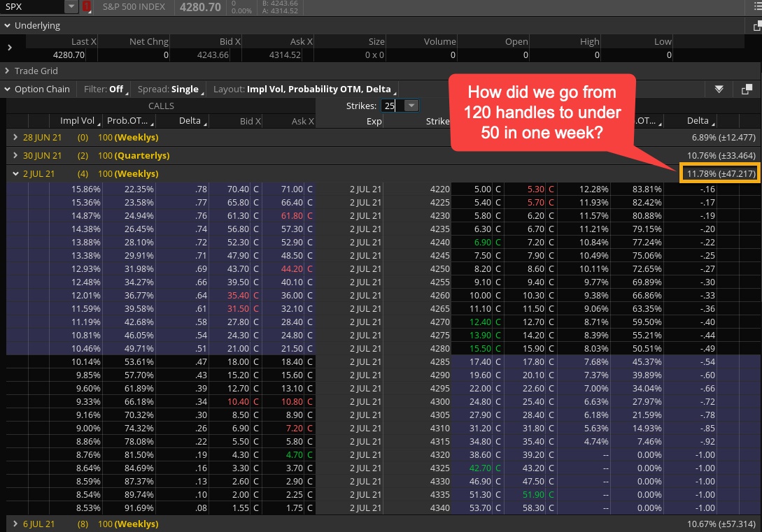Open the Filter: Off menu
This screenshot has width=762, height=532.
click(106, 89)
